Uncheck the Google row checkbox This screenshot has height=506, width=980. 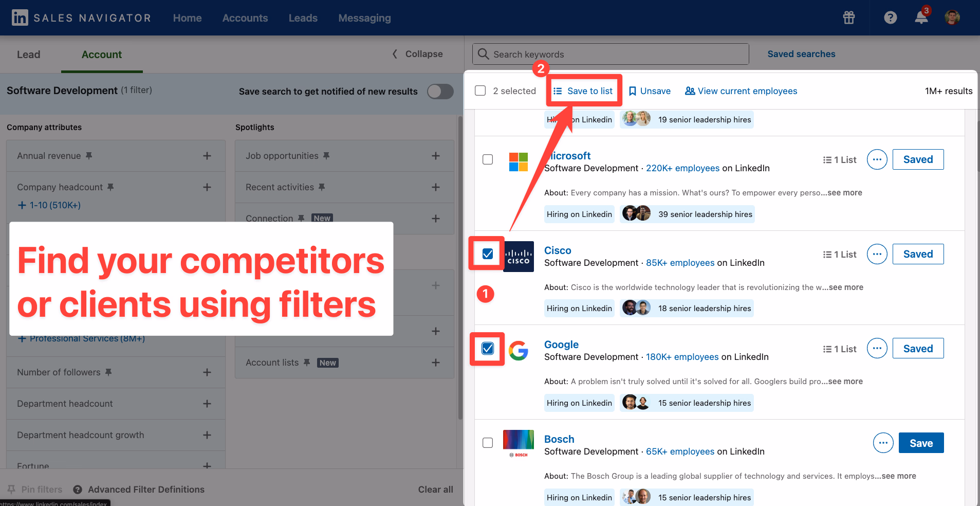488,348
